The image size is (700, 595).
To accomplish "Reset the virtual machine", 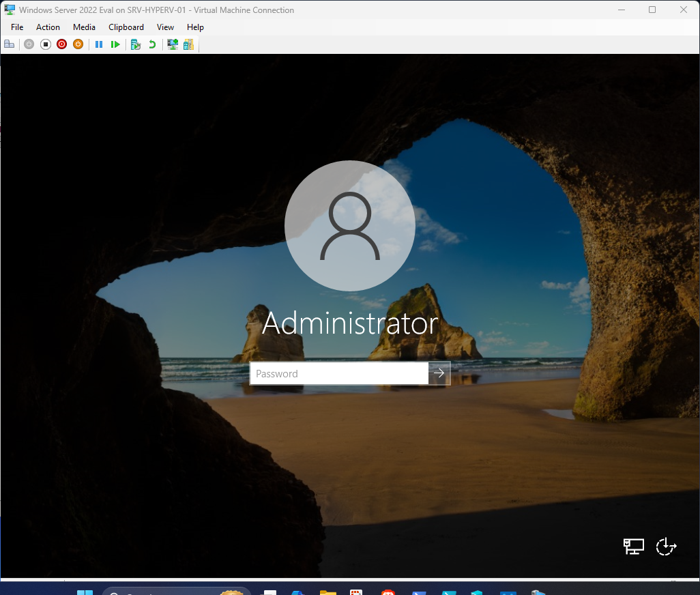I will click(115, 44).
